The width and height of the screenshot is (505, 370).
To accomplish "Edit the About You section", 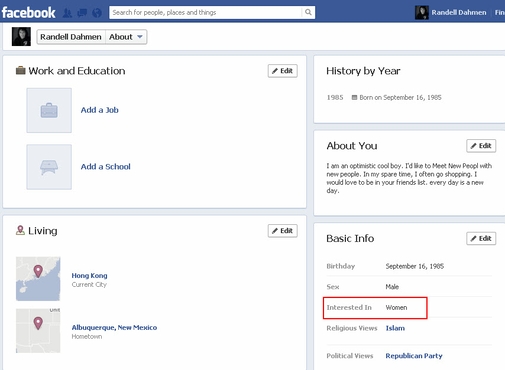I will click(x=481, y=146).
